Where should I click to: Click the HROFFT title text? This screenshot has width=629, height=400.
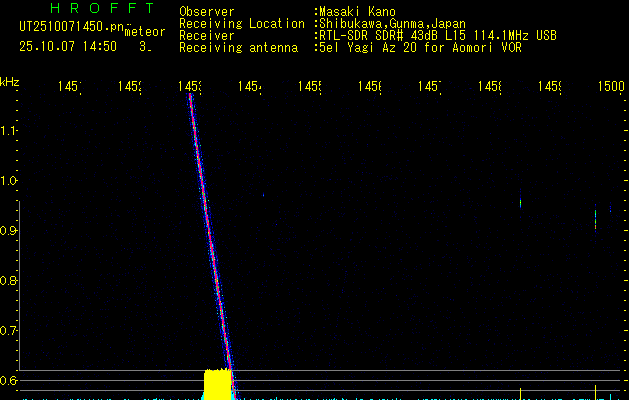102,8
